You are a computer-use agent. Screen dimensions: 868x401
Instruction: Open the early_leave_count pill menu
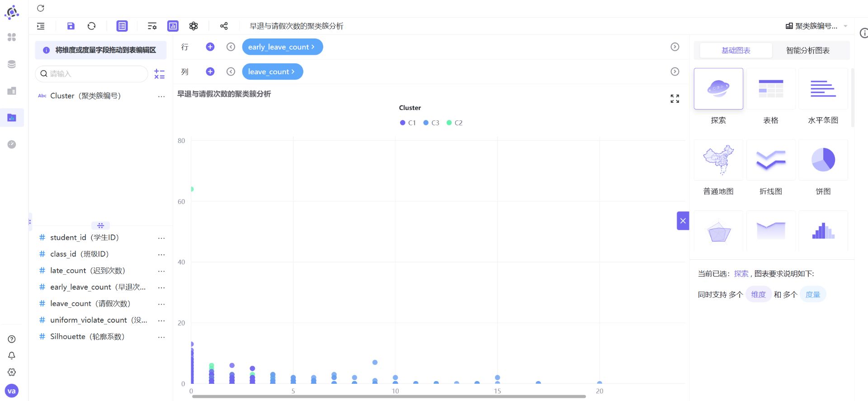(x=283, y=47)
